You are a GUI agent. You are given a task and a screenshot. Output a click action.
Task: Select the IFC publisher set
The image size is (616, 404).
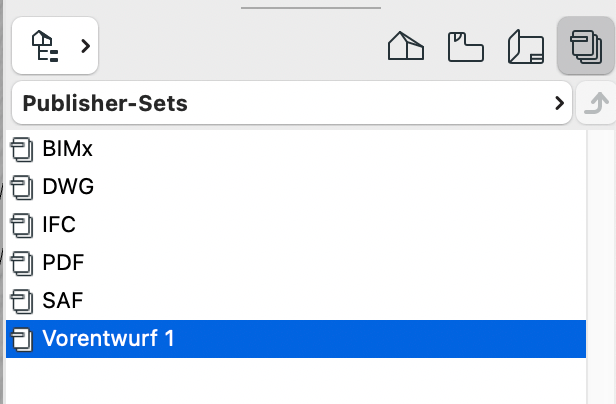(x=296, y=224)
